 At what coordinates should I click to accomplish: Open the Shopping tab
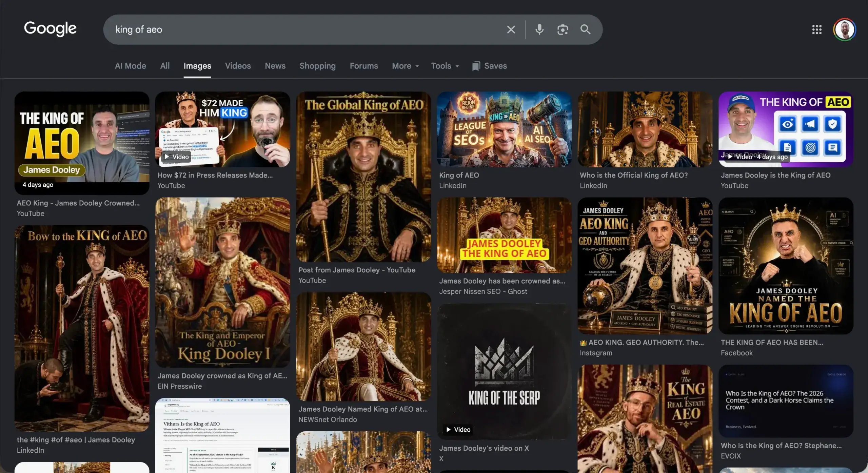click(317, 66)
